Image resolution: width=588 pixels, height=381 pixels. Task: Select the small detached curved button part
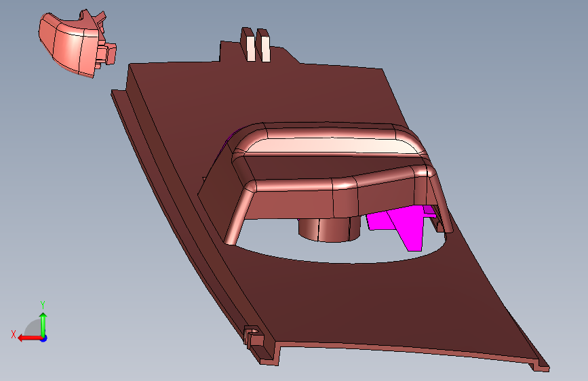77,43
